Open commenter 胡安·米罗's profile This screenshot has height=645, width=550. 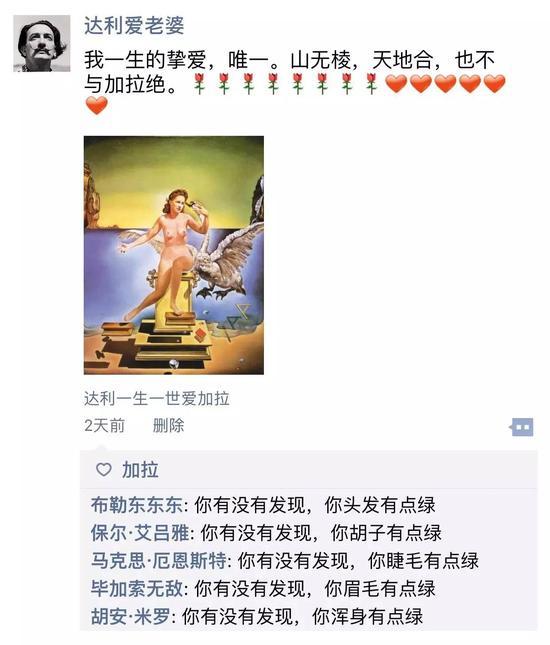pyautogui.click(x=130, y=617)
